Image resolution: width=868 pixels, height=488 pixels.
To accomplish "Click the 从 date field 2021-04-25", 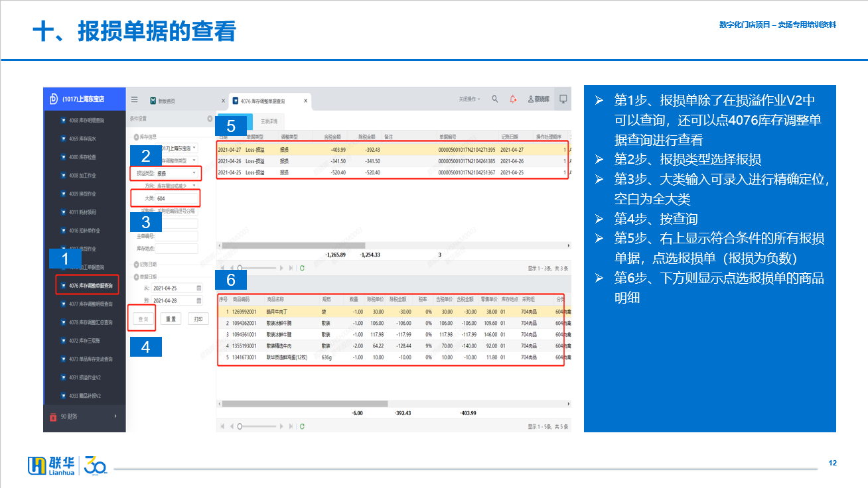I will pyautogui.click(x=177, y=288).
